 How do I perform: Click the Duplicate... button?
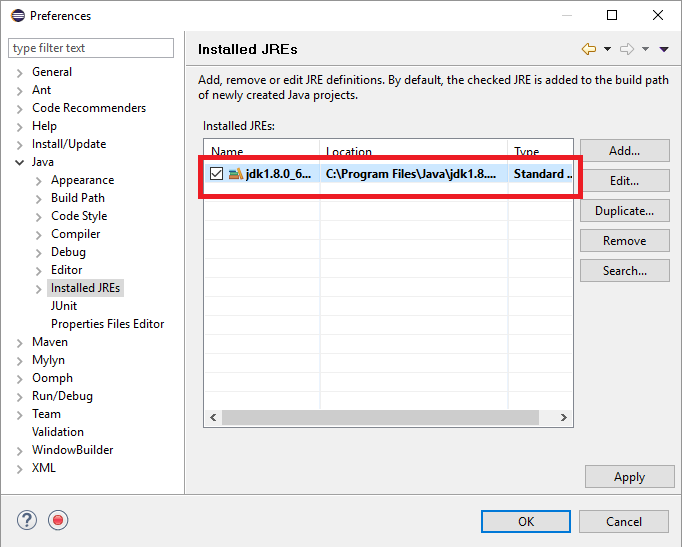(624, 210)
